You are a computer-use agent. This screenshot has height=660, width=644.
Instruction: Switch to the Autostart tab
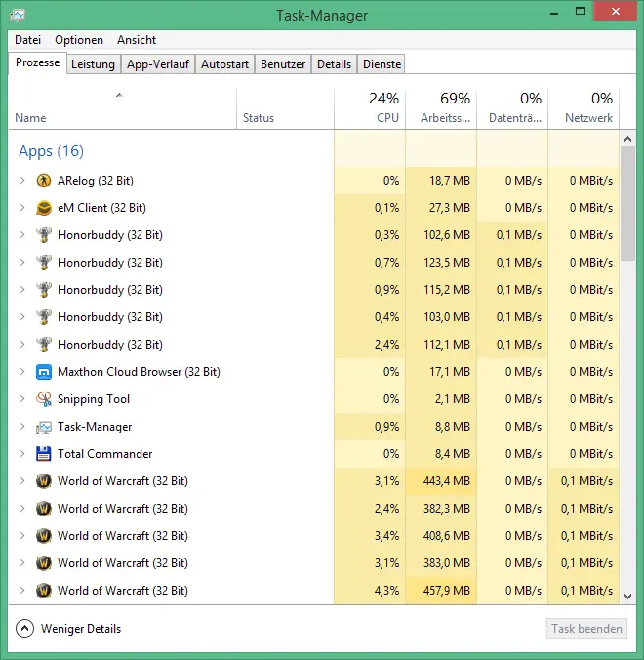224,64
